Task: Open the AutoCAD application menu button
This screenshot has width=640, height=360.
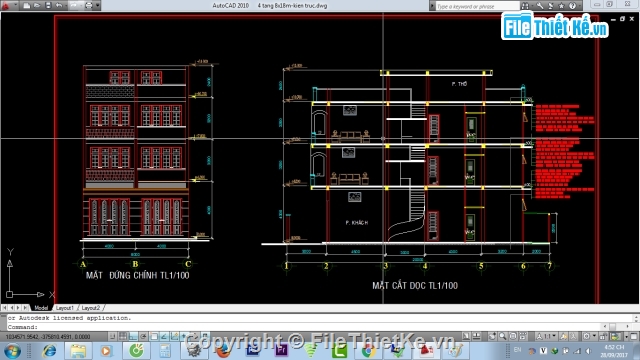Action: (x=5, y=5)
